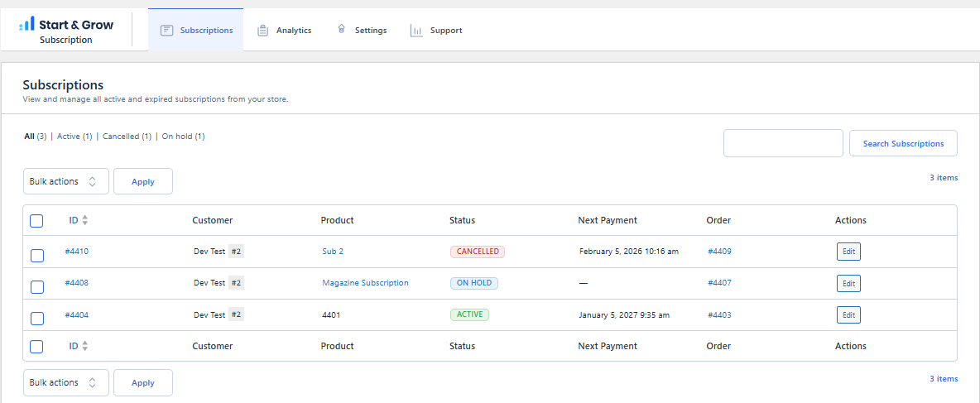980x403 pixels.
Task: Click the bottom 3 items count
Action: pyautogui.click(x=943, y=379)
